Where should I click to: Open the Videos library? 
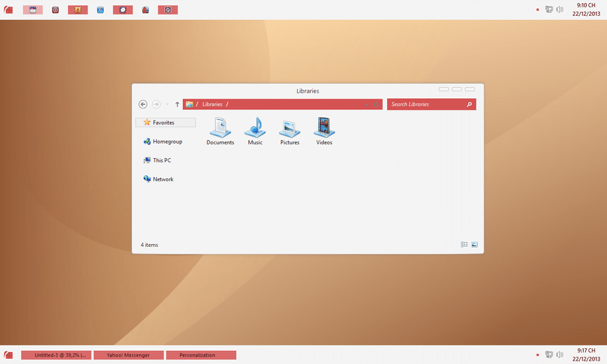(324, 130)
